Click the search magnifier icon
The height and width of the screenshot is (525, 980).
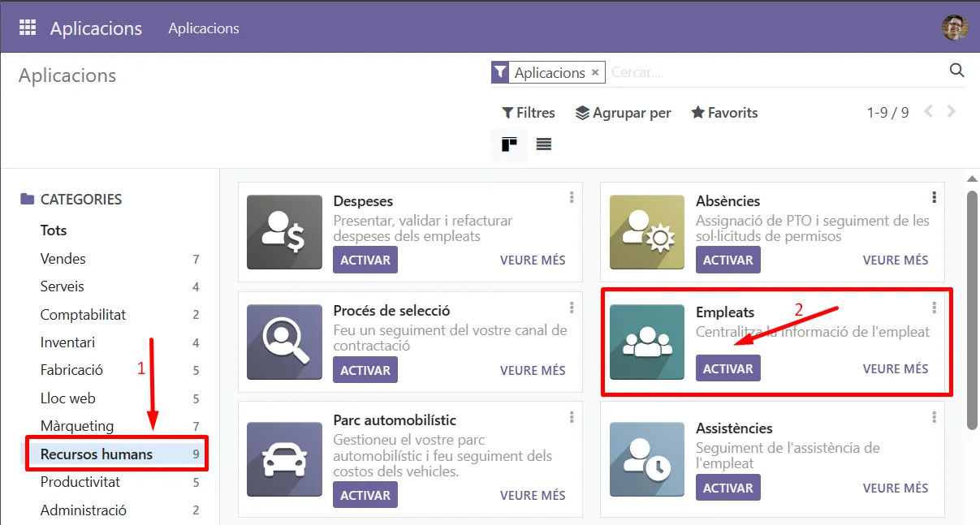click(956, 71)
